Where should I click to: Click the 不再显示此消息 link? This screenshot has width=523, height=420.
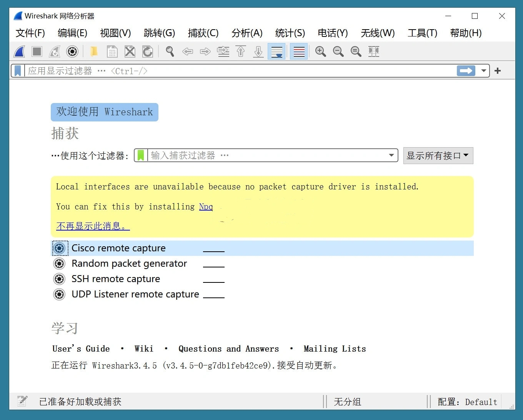(x=93, y=226)
